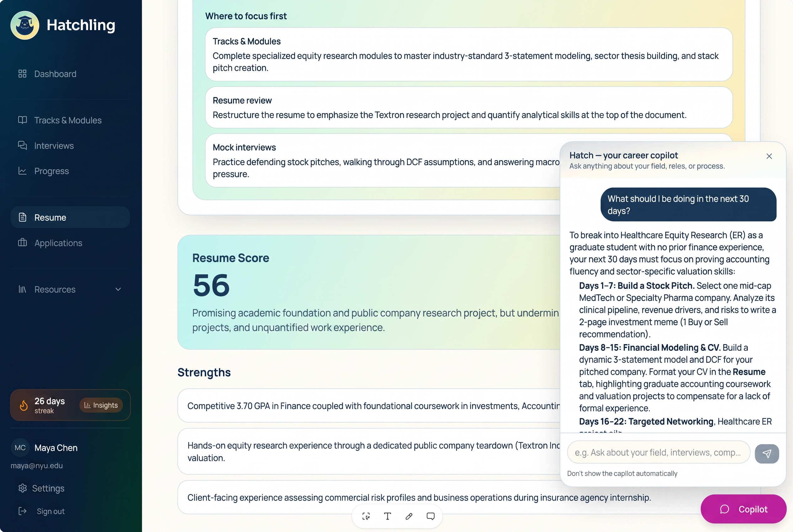Select the comment annotation tool

(431, 516)
